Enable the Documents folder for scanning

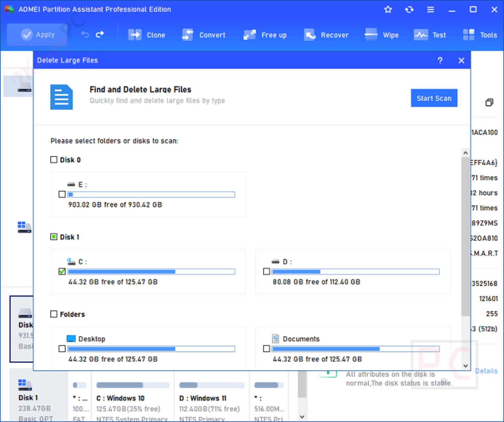coord(266,348)
